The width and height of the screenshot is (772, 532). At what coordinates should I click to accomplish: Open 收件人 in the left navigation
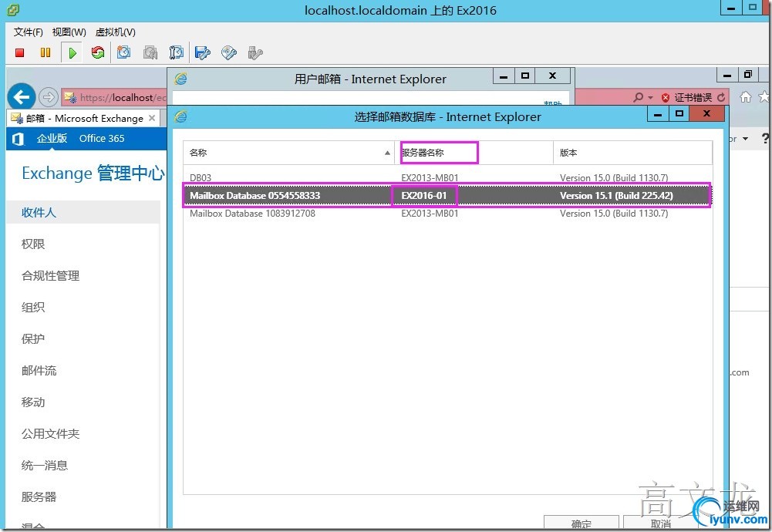pos(39,212)
